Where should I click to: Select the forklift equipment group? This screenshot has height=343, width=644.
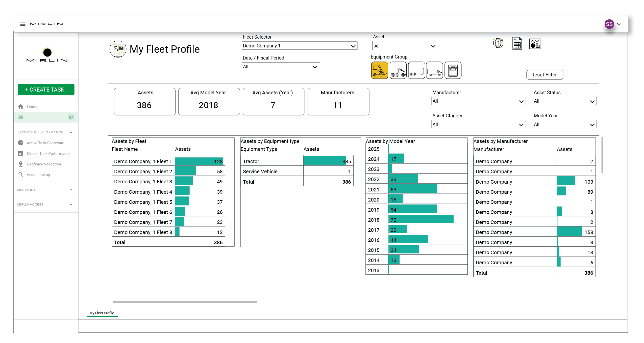[379, 70]
